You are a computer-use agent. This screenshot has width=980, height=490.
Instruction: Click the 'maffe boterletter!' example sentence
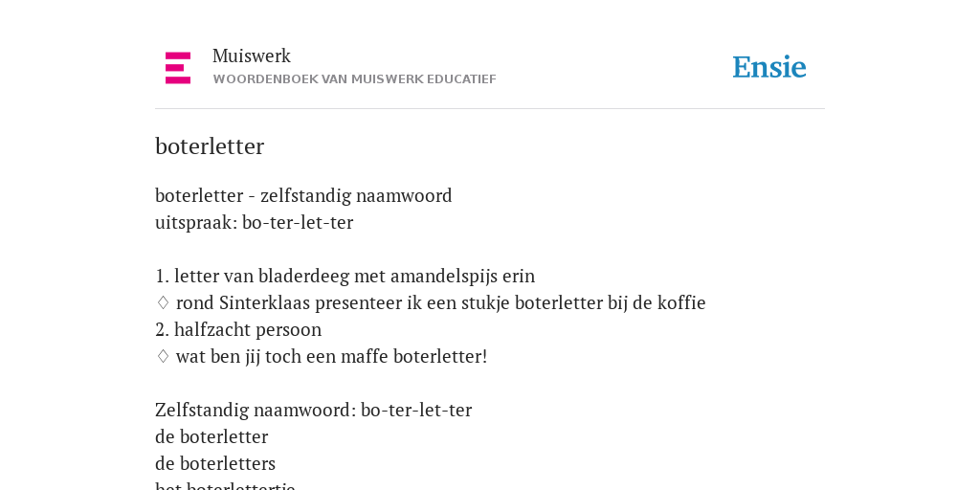click(331, 357)
